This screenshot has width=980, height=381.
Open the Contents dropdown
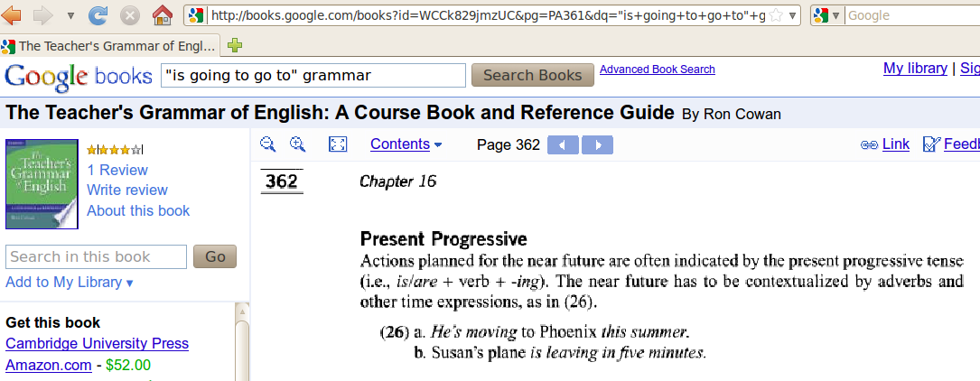(x=406, y=144)
